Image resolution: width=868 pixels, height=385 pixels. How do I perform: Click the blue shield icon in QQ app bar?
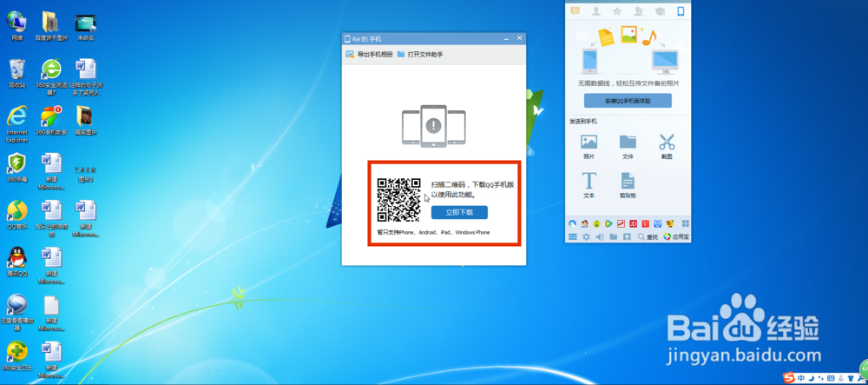[658, 224]
